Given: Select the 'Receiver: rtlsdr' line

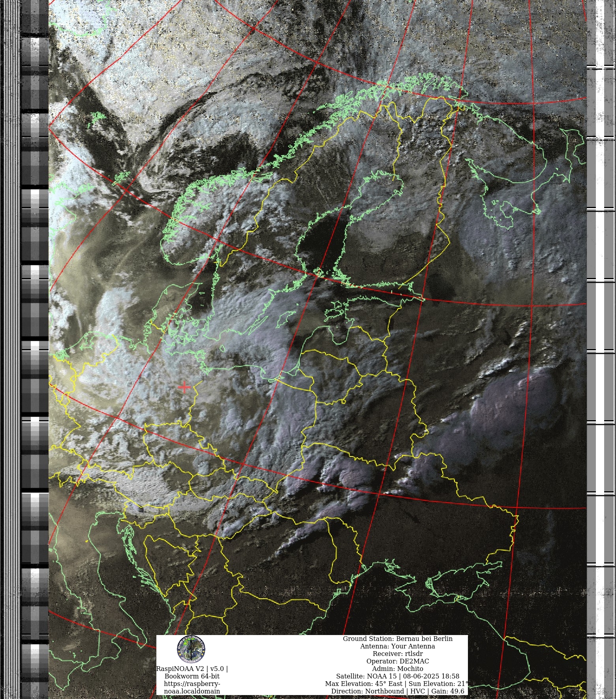Looking at the screenshot, I should (x=398, y=654).
